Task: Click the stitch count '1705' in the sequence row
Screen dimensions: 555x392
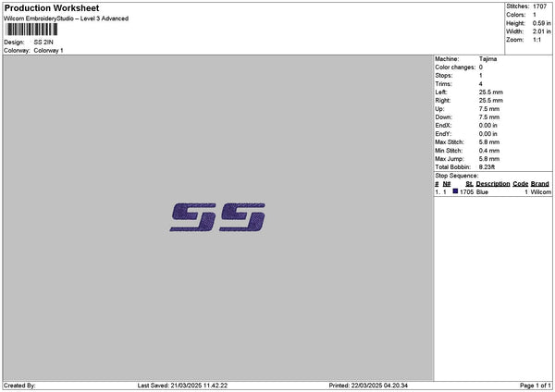Action: [x=467, y=192]
